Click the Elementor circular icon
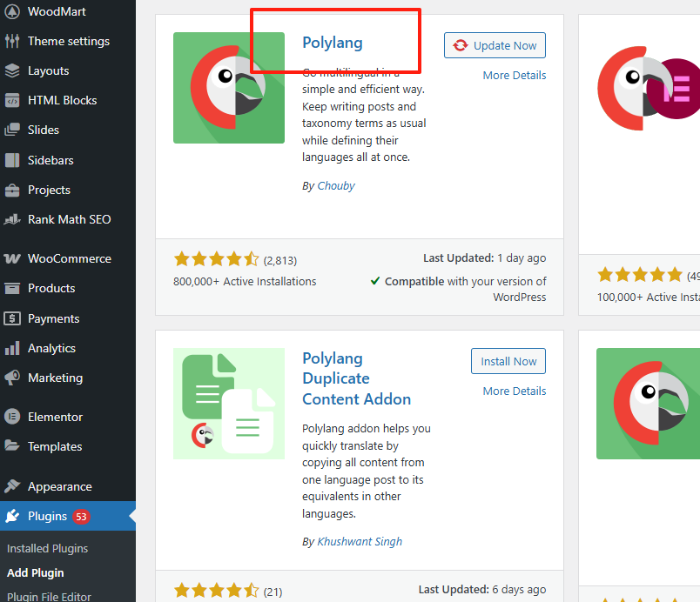The image size is (700, 602). (12, 417)
